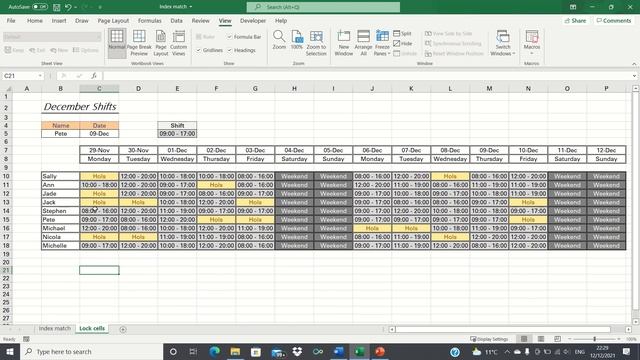Open the Comments pane
This screenshot has width=640, height=360.
click(x=613, y=20)
